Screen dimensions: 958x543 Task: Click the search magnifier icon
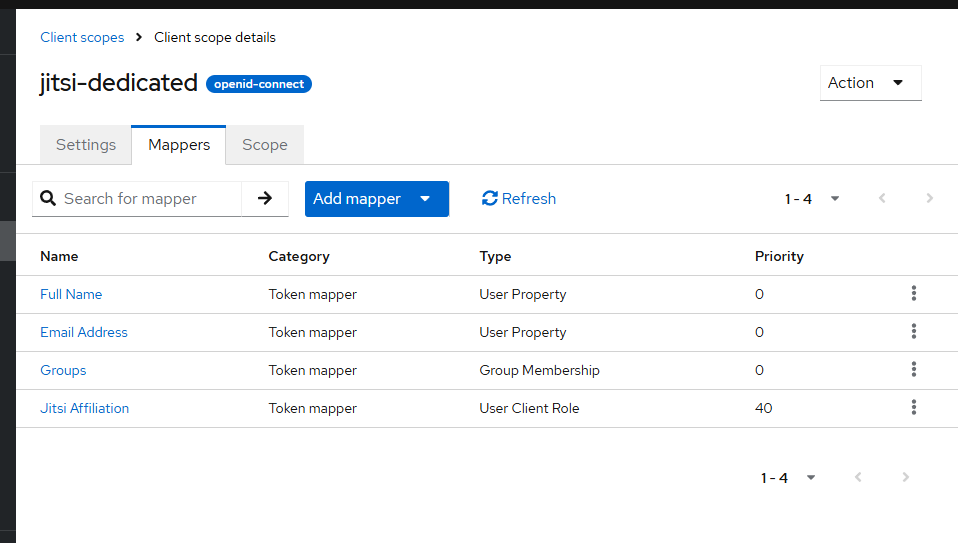(x=48, y=198)
